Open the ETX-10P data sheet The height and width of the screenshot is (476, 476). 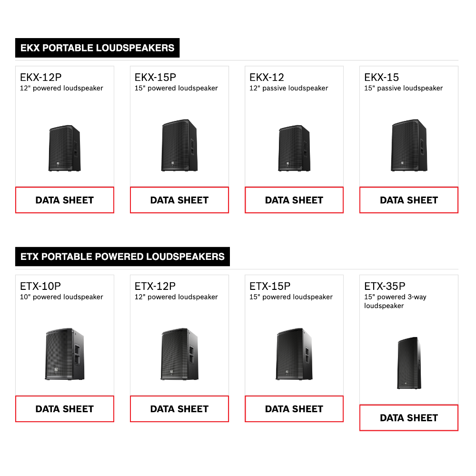tap(65, 409)
